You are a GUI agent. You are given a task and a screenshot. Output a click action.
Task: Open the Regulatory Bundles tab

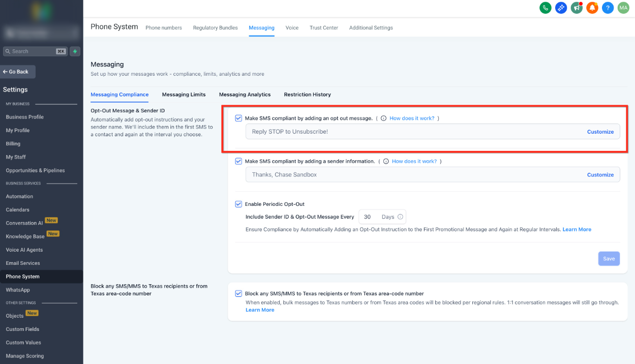215,27
